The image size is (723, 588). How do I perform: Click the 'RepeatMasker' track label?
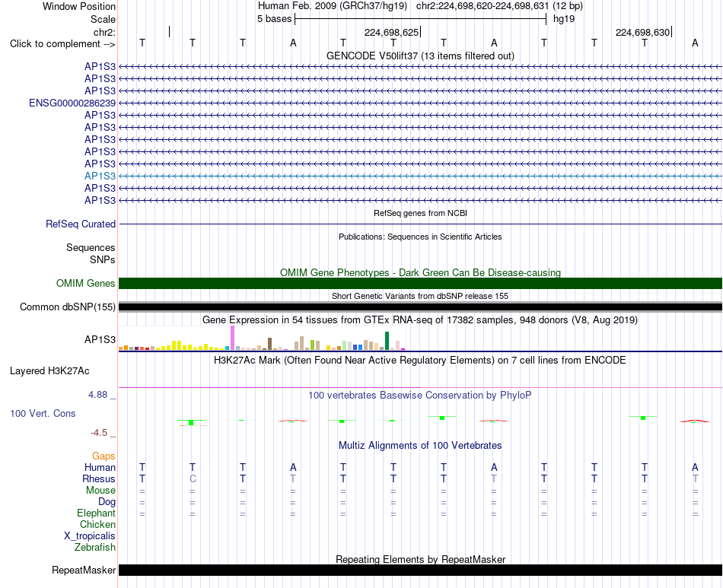pyautogui.click(x=84, y=571)
